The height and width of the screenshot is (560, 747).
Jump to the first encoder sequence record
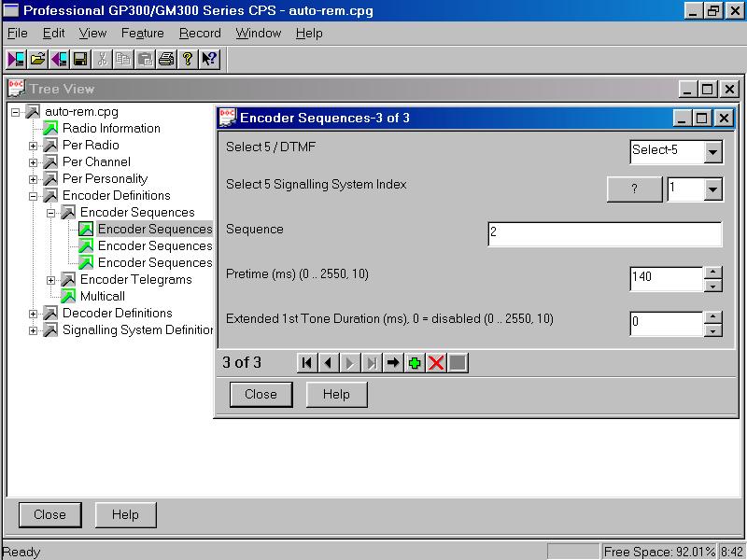click(307, 363)
